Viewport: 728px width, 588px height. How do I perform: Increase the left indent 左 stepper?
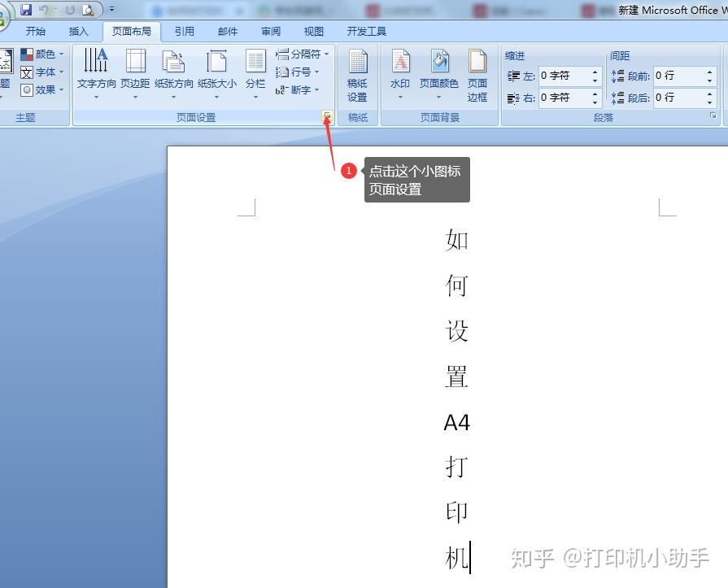coord(595,72)
